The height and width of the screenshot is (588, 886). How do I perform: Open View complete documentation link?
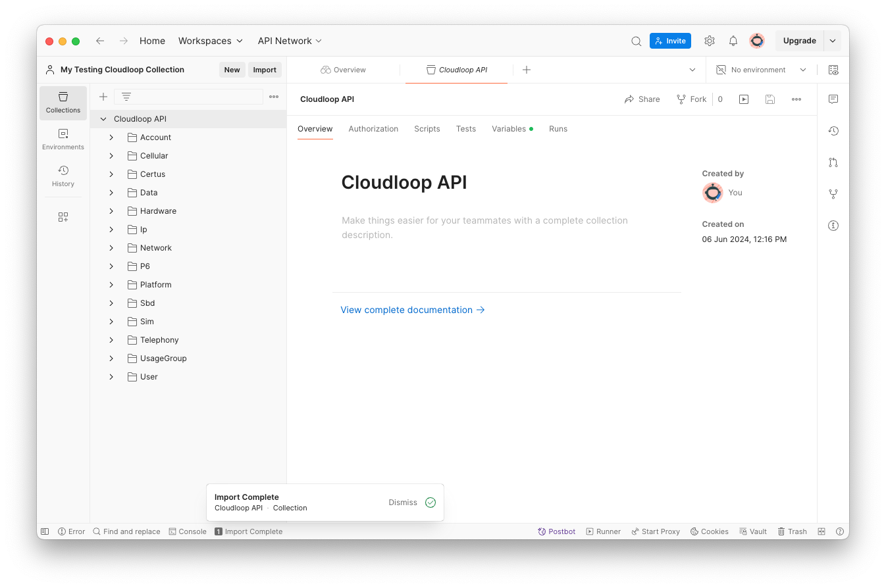click(413, 310)
